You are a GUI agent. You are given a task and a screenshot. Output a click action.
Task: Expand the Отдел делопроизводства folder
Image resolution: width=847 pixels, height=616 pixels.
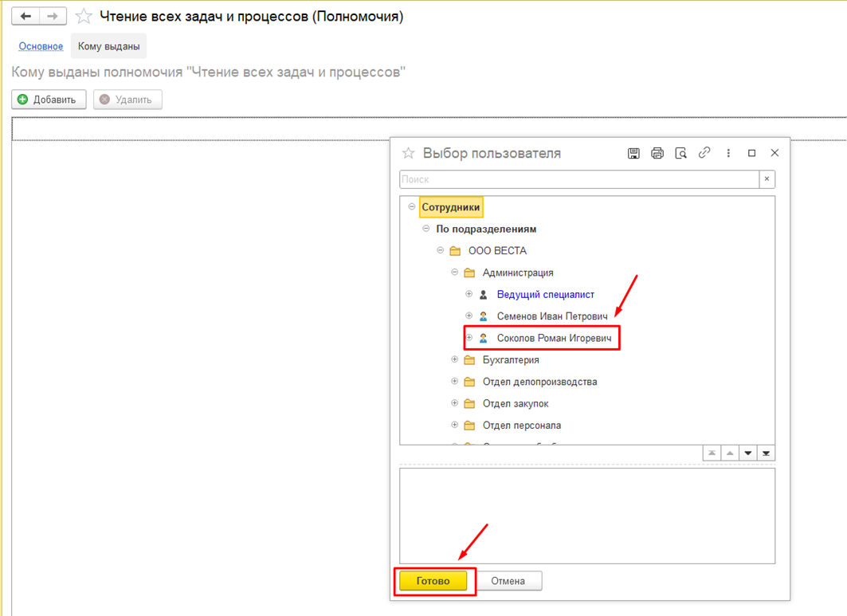click(x=455, y=382)
